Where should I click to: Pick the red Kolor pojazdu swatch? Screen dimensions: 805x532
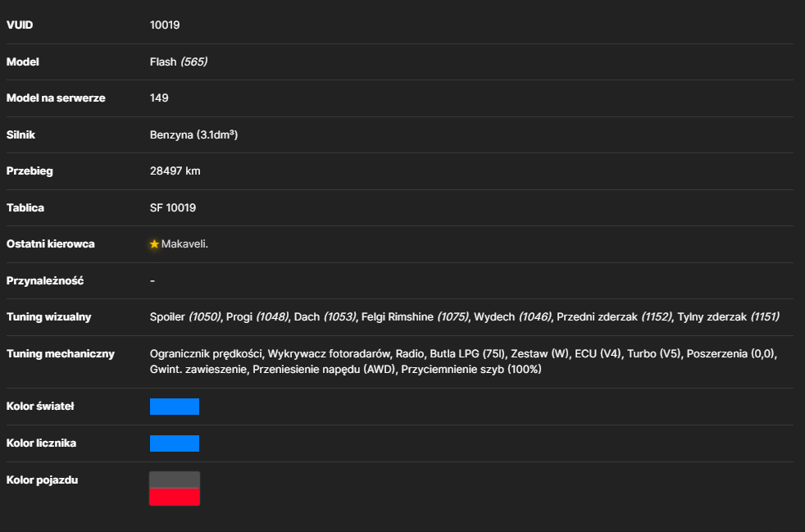(x=175, y=497)
